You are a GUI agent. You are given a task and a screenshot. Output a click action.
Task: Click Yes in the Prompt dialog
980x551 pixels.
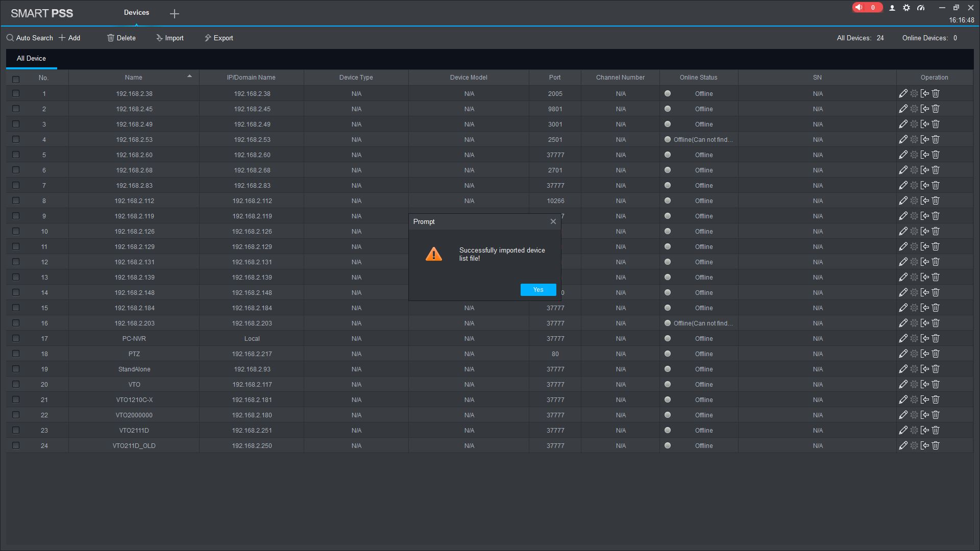(x=538, y=290)
